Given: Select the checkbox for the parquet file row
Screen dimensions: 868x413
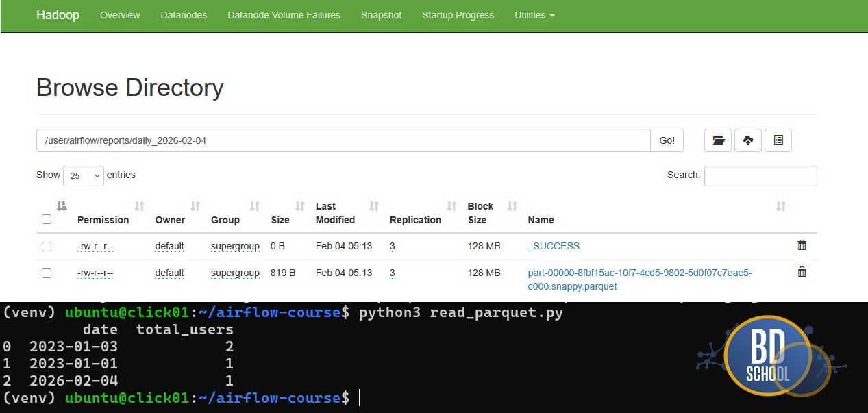Looking at the screenshot, I should 47,273.
